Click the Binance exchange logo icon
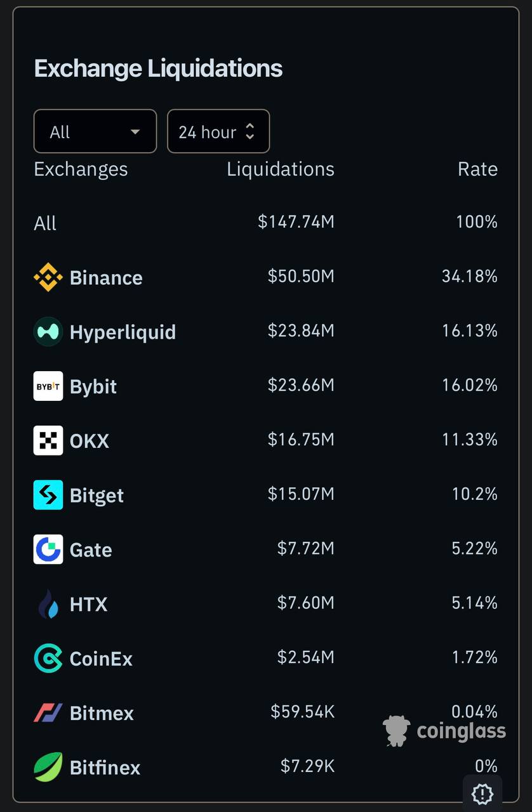This screenshot has width=532, height=812. pos(48,277)
